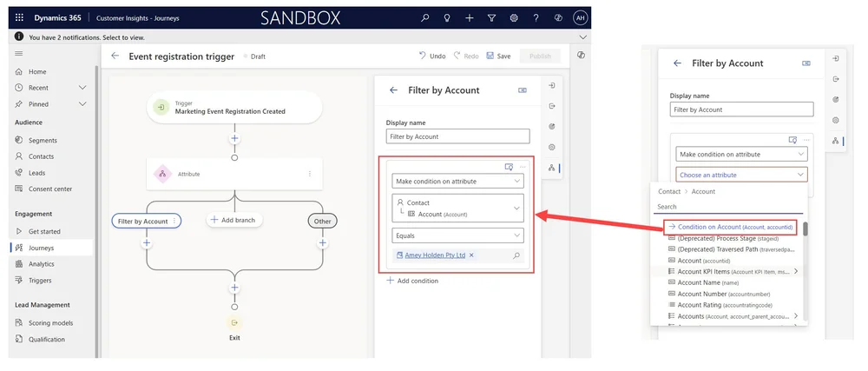Click the attribute list vertical scrollbar

(x=806, y=229)
